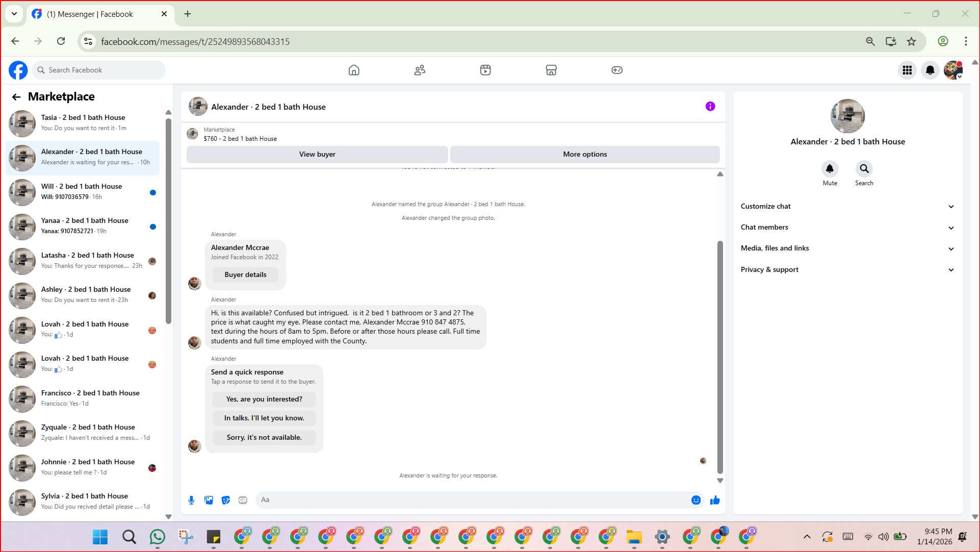Open the emoji picker in message box
Screen dimensions: 980x552
coord(695,500)
